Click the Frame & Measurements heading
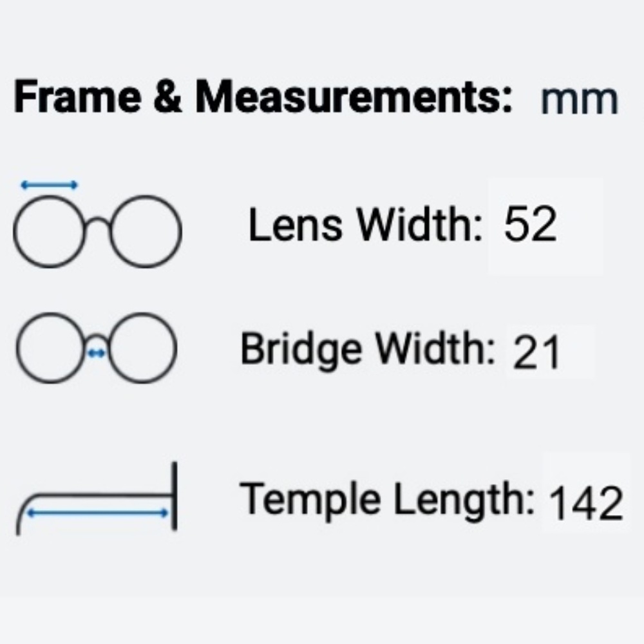The image size is (644, 644). [263, 97]
